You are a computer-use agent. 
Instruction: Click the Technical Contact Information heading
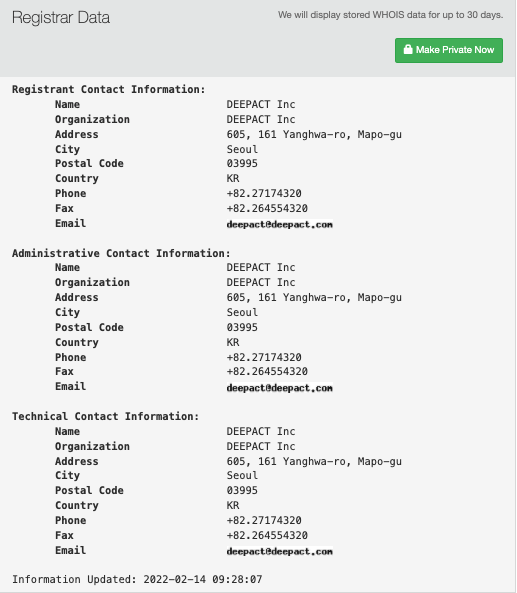(106, 416)
